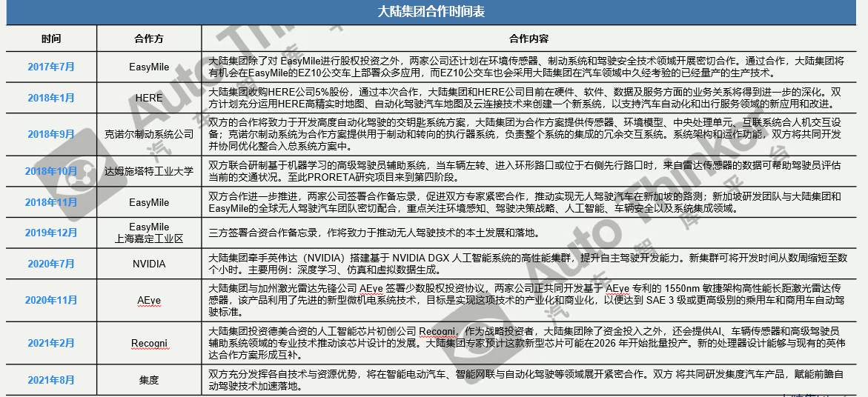
Task: Select the 克诺尔制动系统公司 partner cell
Action: 149,134
